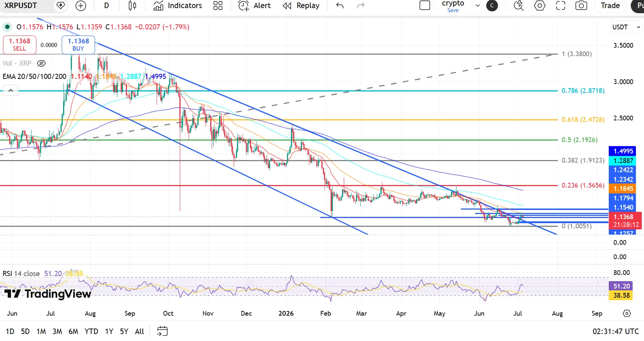
Task: Click the 0.786 (2.8718) Fibonacci label
Action: (x=583, y=91)
